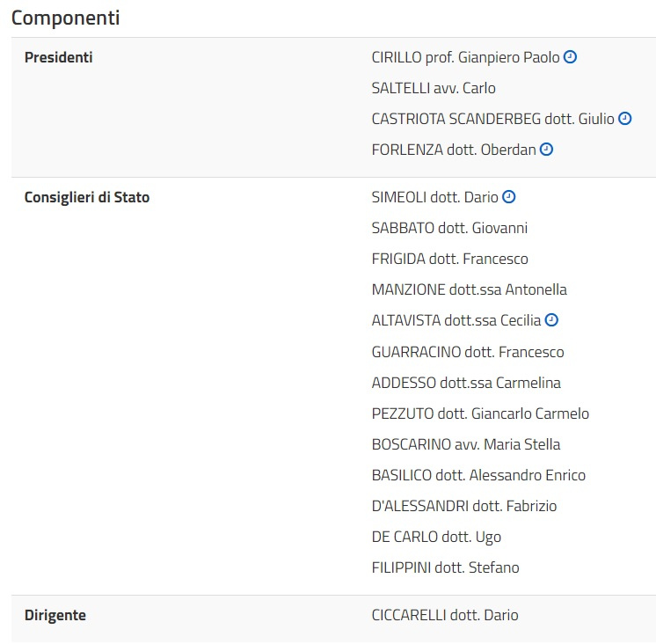Viewport: 656px width, 644px height.
Task: Click clock icon beside CASTRIOTA SCANDERBEG Giulio
Action: (624, 119)
